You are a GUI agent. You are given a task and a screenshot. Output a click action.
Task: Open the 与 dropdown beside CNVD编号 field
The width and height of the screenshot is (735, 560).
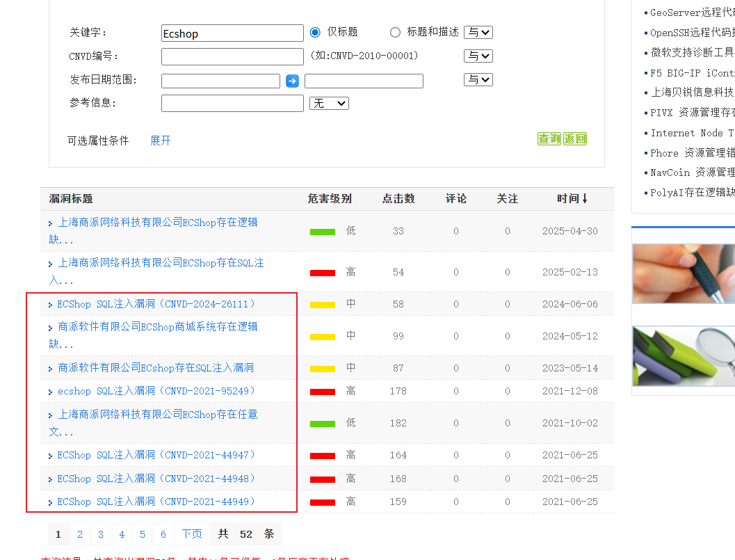[478, 56]
